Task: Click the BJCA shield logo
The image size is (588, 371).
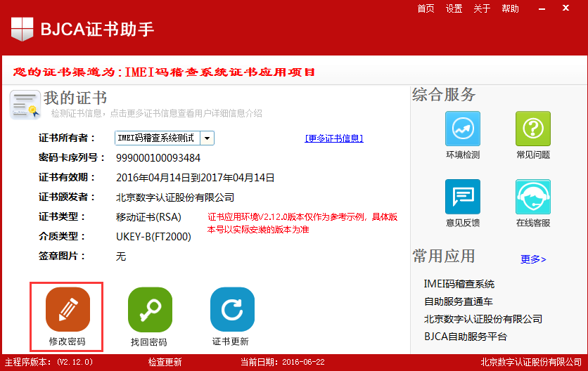Action: [x=21, y=29]
